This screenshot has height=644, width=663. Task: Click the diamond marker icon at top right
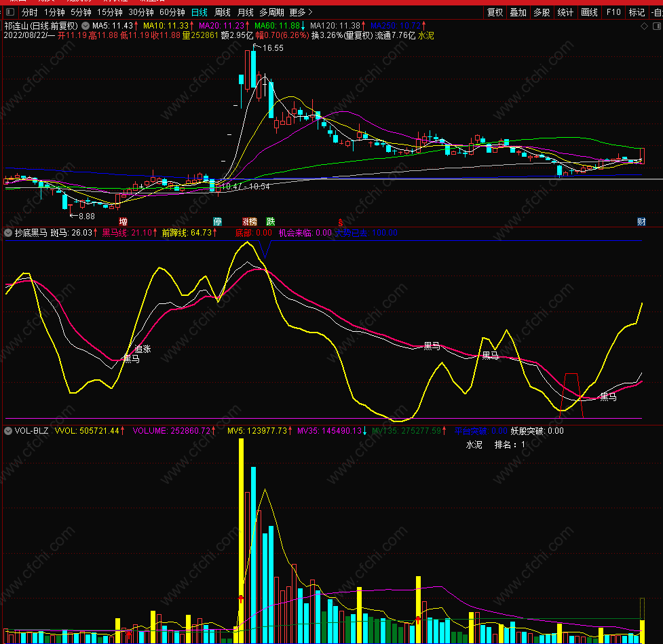645,26
